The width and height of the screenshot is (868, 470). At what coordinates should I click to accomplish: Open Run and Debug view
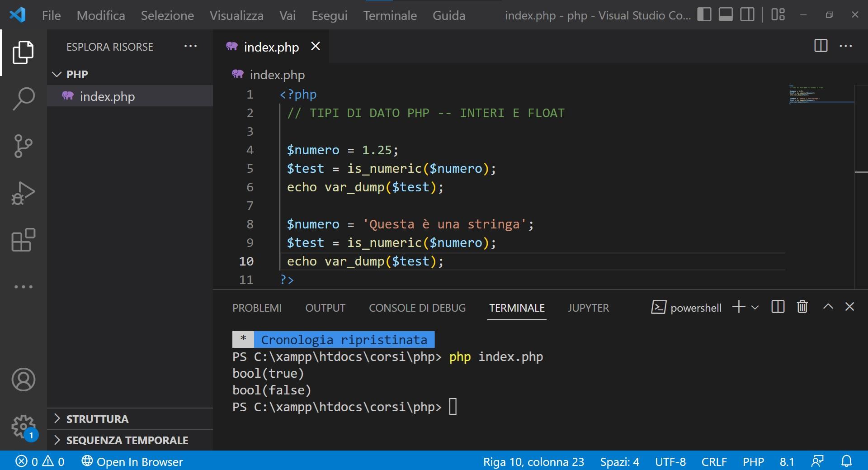pos(23,193)
